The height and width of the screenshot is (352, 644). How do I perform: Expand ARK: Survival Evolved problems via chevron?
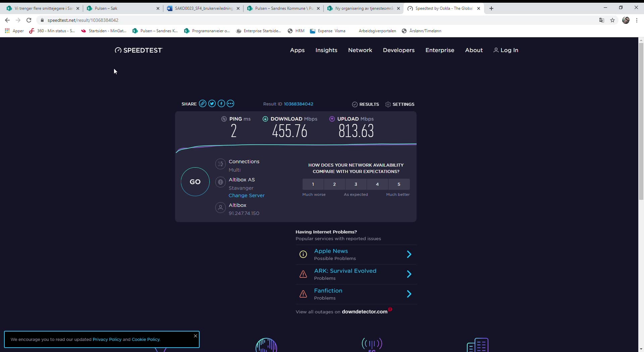pyautogui.click(x=409, y=274)
